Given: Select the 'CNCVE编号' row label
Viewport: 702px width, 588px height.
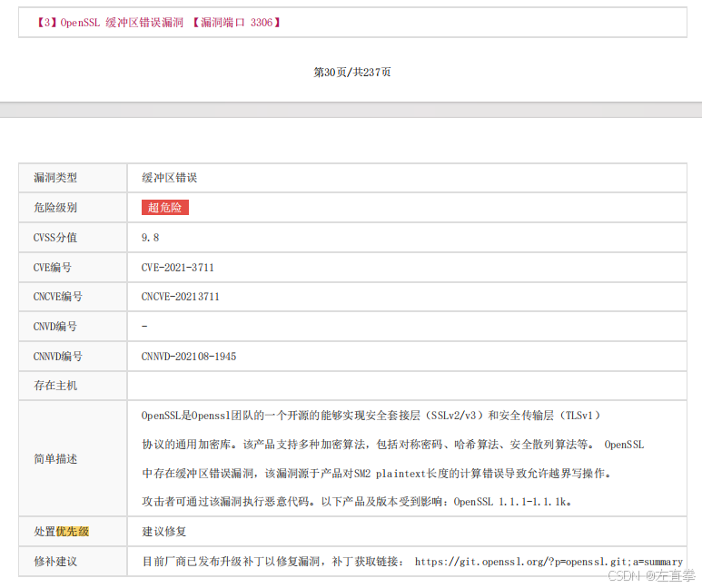Looking at the screenshot, I should (x=58, y=297).
